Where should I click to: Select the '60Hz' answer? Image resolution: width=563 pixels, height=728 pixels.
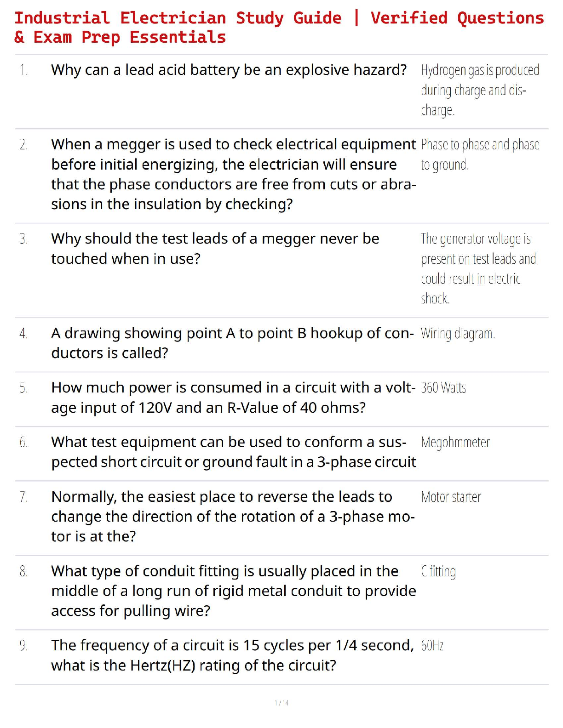tap(432, 646)
